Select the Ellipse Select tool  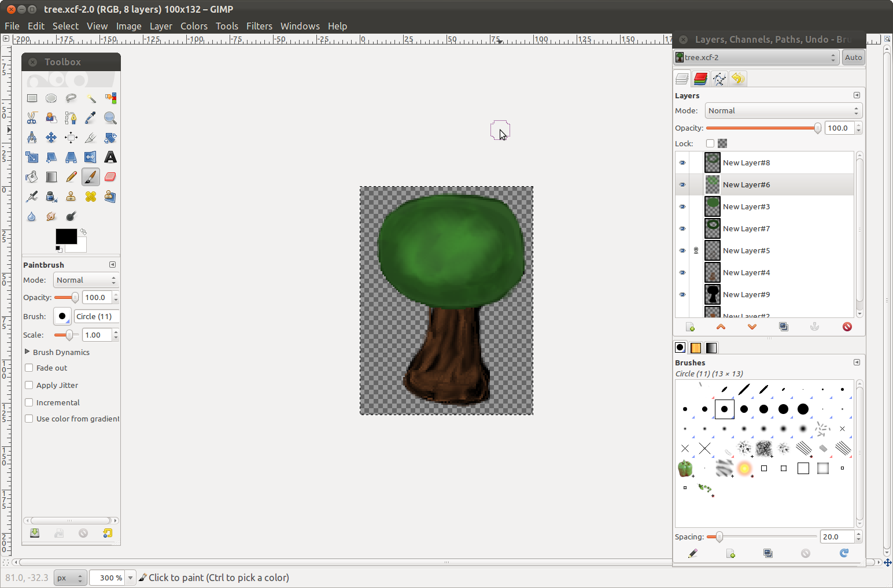[51, 98]
